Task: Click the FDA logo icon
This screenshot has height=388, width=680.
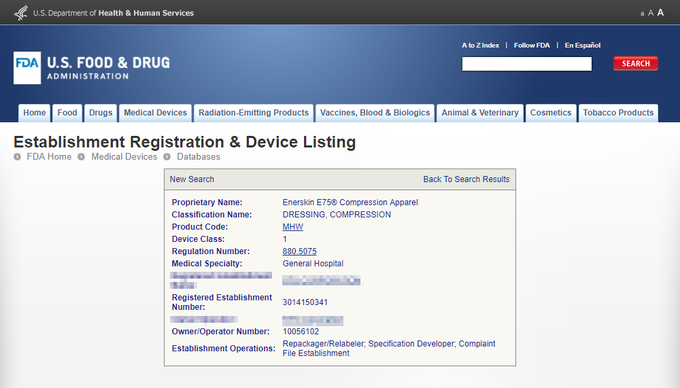Action: coord(27,68)
